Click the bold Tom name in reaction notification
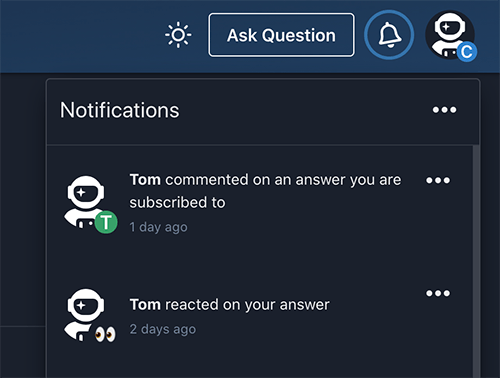The height and width of the screenshot is (378, 500). 145,305
